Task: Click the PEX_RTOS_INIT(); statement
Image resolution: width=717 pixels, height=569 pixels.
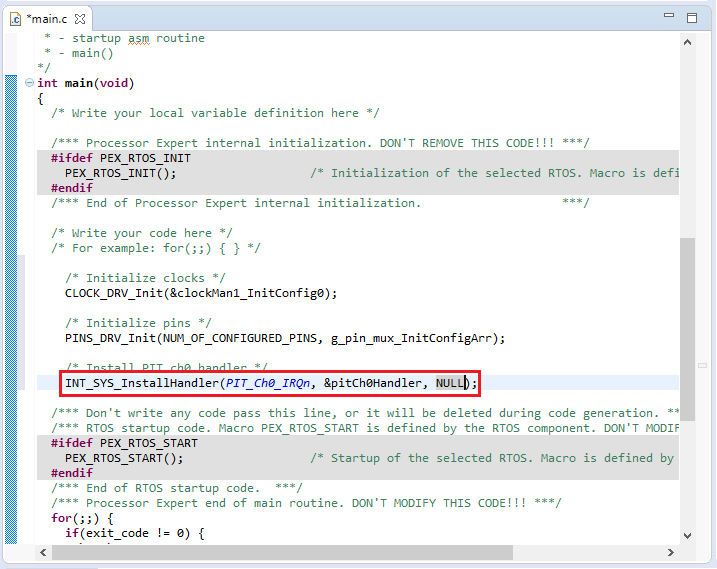Action: tap(120, 173)
